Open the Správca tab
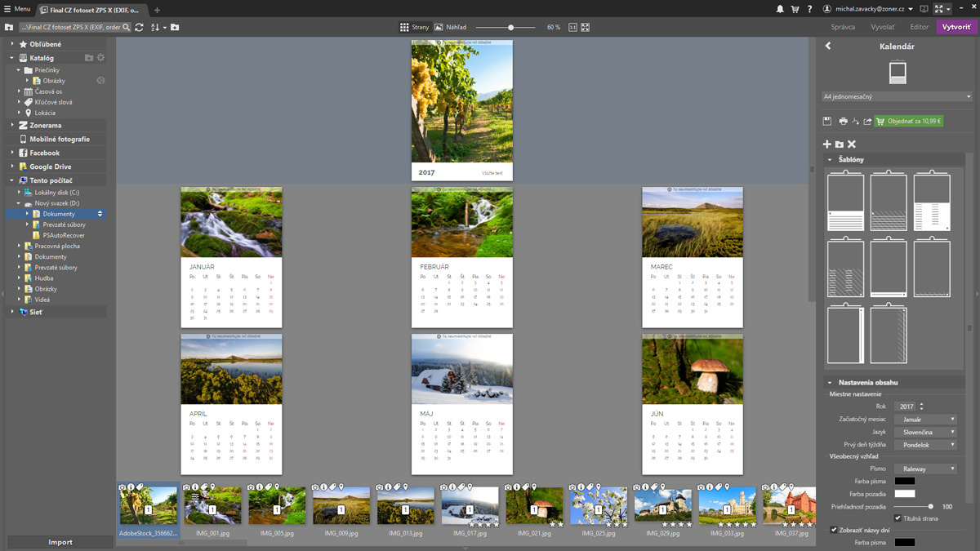Image resolution: width=980 pixels, height=551 pixels. (x=843, y=27)
